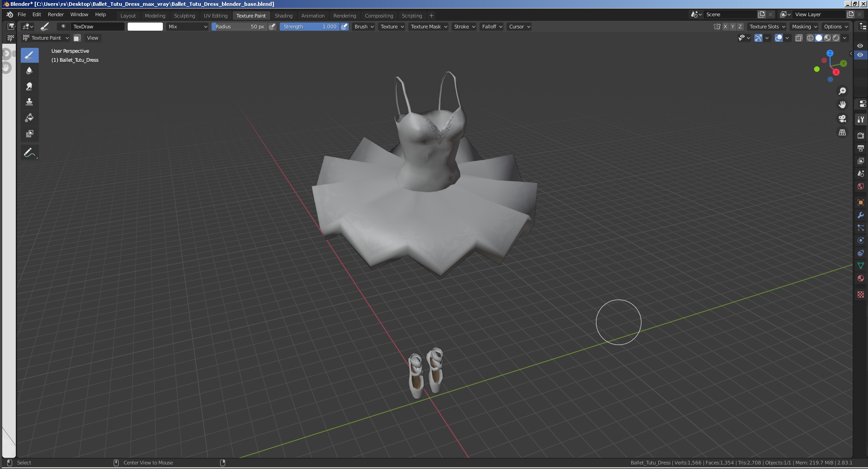Toggle Z axis mirror symmetry
This screenshot has height=469, width=868.
coord(740,27)
